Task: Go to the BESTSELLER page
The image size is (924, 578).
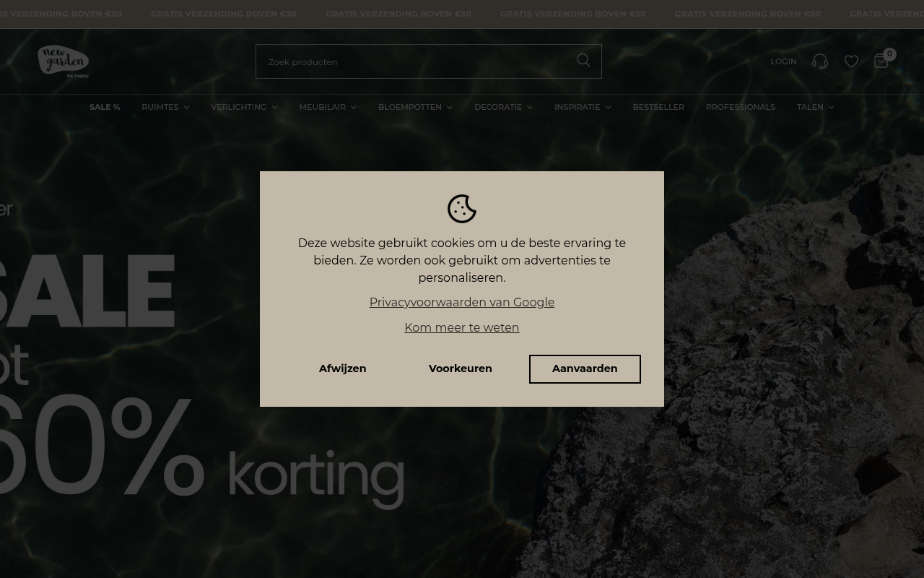Action: [658, 107]
